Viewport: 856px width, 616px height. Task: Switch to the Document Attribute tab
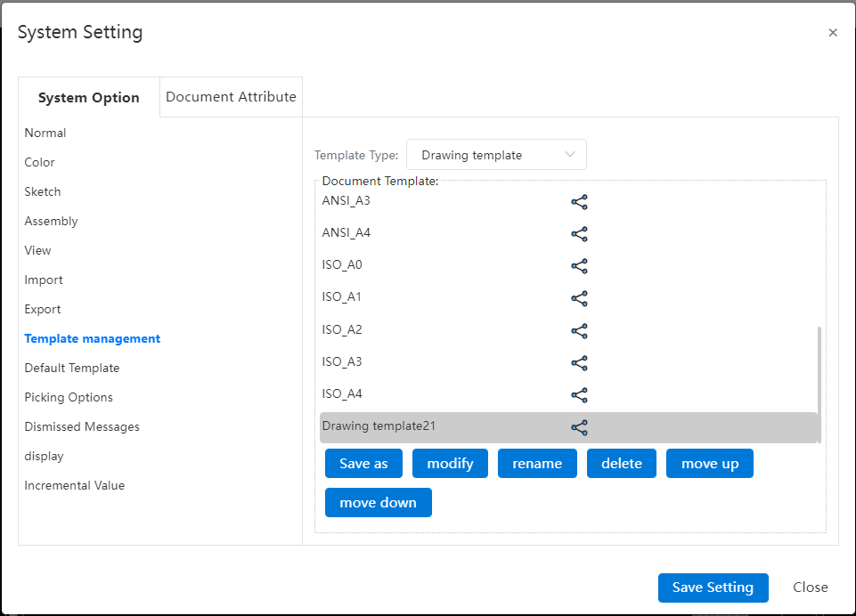point(231,96)
